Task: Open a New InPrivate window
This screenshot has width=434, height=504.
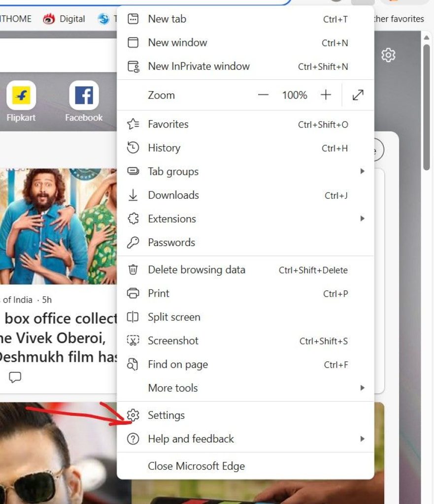Action: click(199, 66)
